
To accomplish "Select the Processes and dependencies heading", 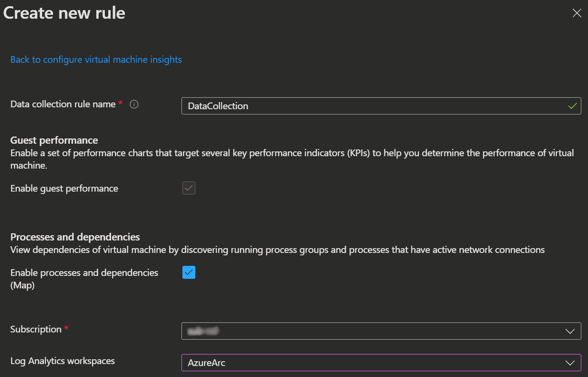I will [75, 237].
